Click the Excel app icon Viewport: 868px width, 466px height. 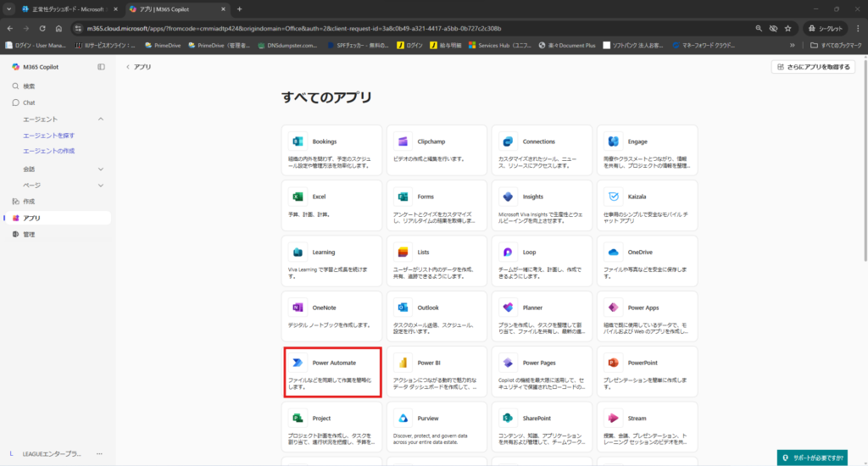pos(298,197)
